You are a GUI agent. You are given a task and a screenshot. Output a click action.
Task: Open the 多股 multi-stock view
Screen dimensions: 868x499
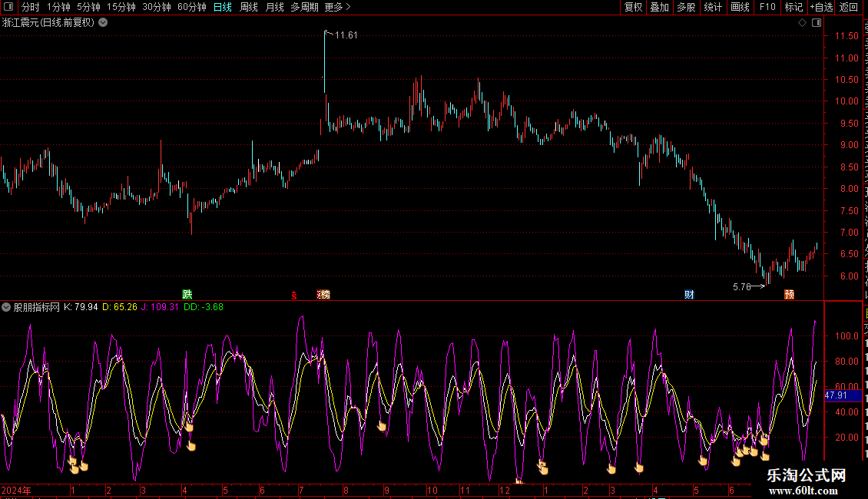(x=686, y=7)
